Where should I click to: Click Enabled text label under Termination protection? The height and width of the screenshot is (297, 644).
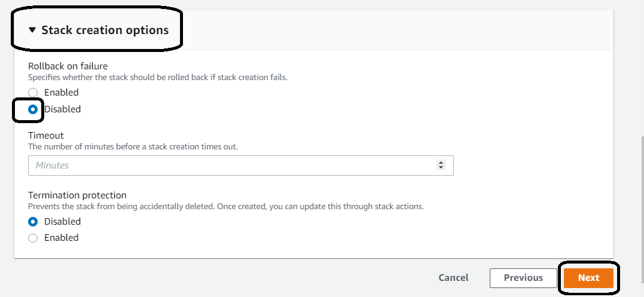coord(61,237)
